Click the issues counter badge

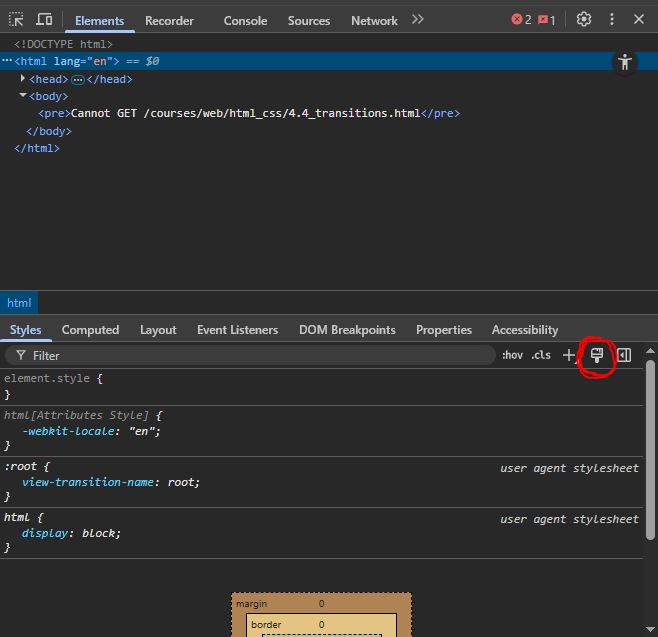547,19
